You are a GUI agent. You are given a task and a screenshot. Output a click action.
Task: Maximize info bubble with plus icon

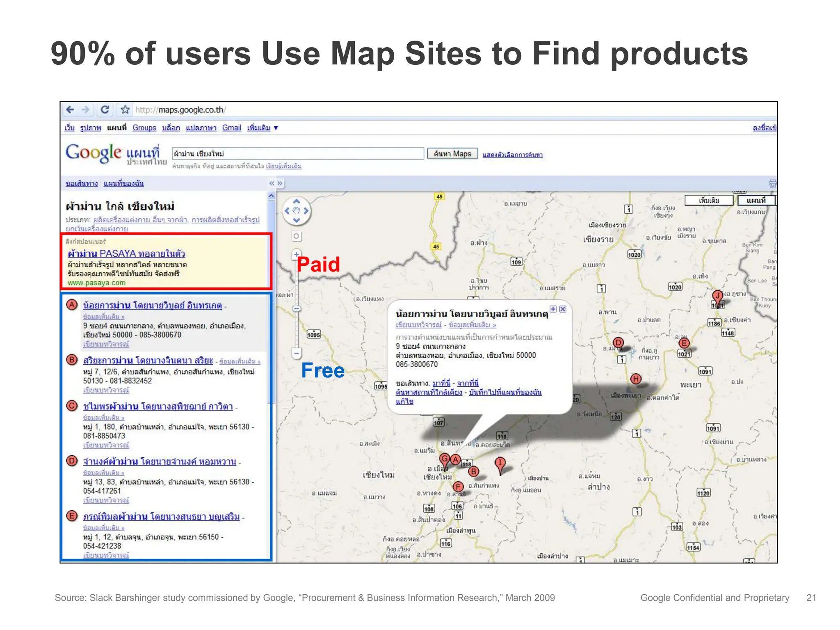(x=553, y=309)
